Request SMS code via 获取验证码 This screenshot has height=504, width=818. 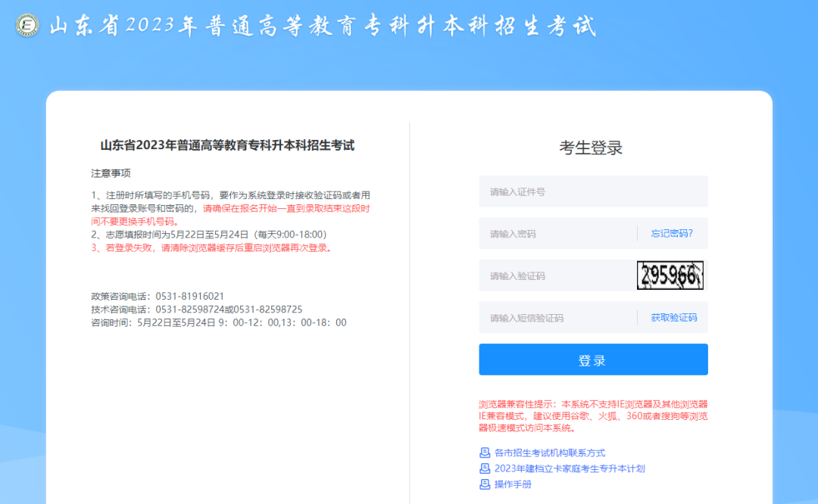pos(673,318)
